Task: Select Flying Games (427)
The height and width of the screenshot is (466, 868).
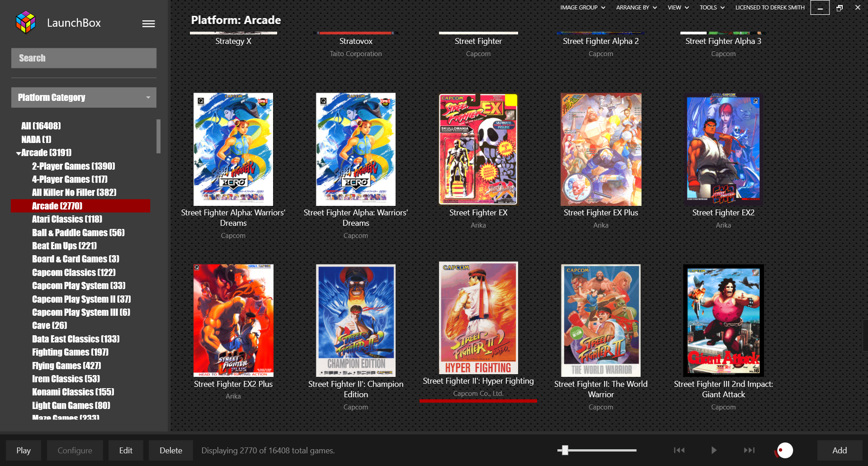Action: tap(66, 366)
